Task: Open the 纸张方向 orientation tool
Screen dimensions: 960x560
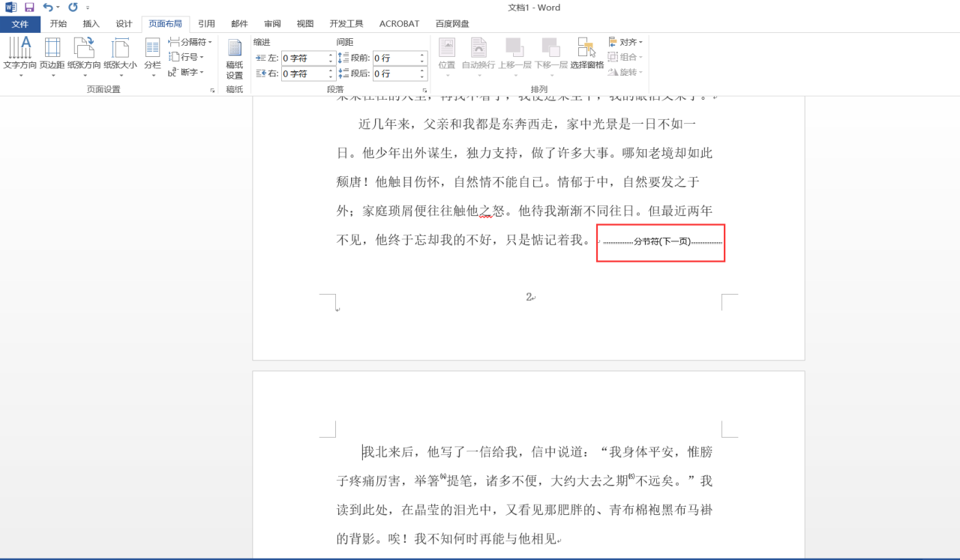Action: 84,57
